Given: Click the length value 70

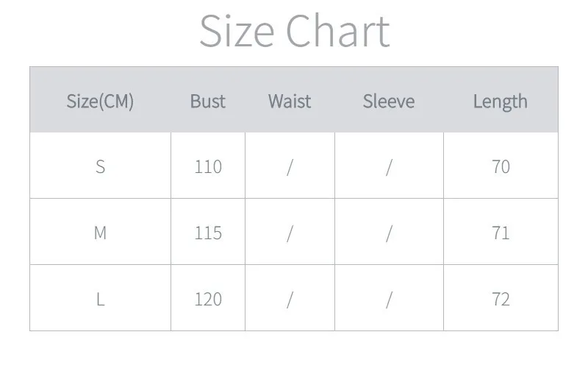Looking at the screenshot, I should 501,166.
